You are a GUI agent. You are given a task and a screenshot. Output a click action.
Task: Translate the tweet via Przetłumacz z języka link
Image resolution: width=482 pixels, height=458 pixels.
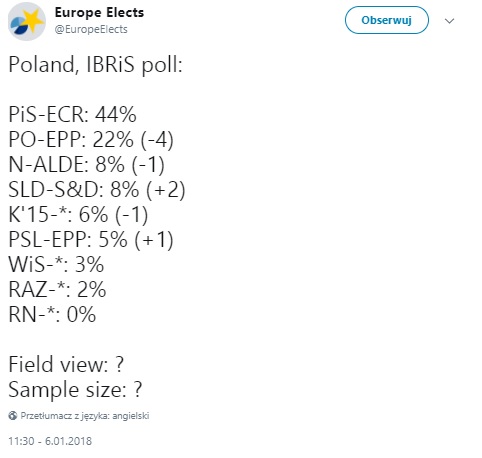(x=85, y=416)
